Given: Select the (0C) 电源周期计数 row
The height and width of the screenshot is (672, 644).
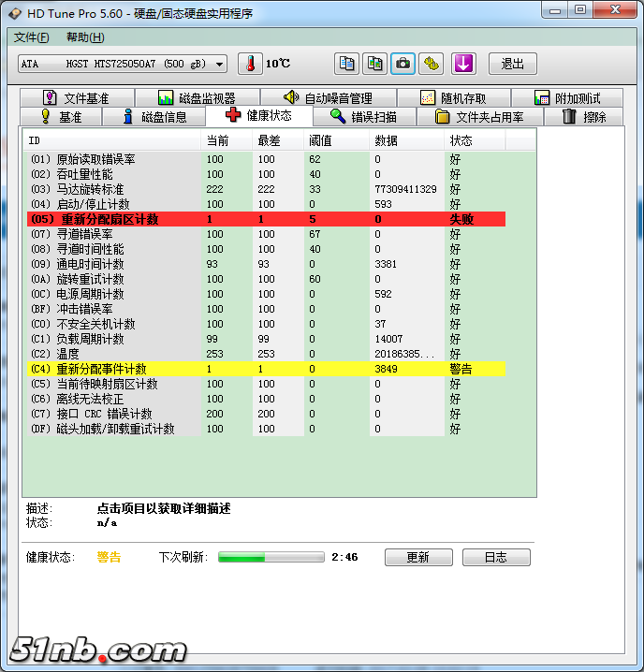Looking at the screenshot, I should [266, 294].
